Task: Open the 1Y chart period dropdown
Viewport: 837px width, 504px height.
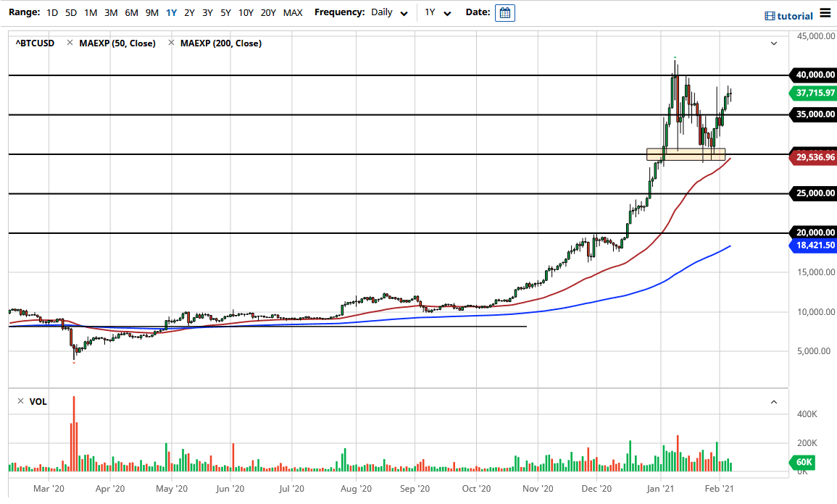Action: (x=436, y=12)
